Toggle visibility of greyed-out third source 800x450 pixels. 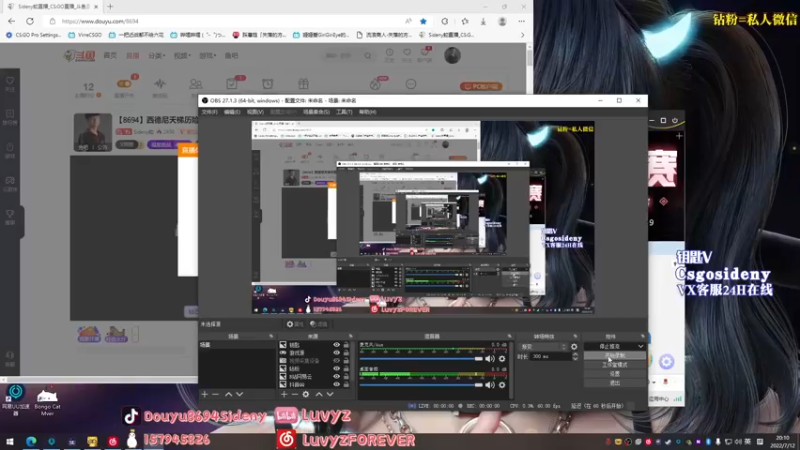click(x=336, y=361)
